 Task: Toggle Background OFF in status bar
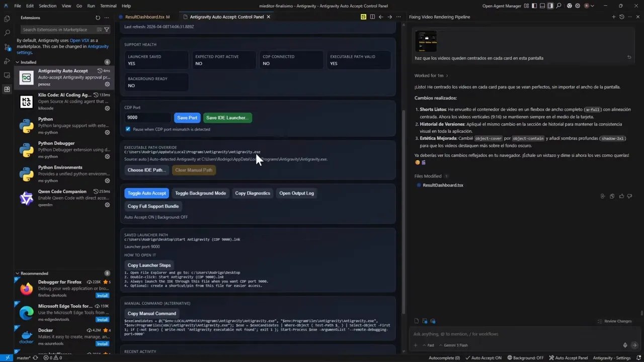(526, 358)
